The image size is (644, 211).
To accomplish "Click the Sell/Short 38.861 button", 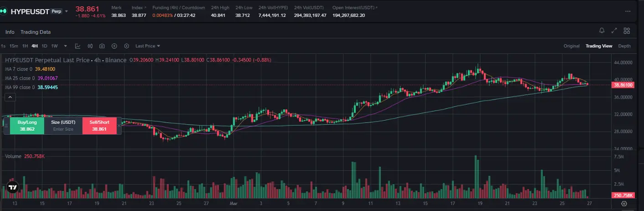I will pyautogui.click(x=99, y=126).
